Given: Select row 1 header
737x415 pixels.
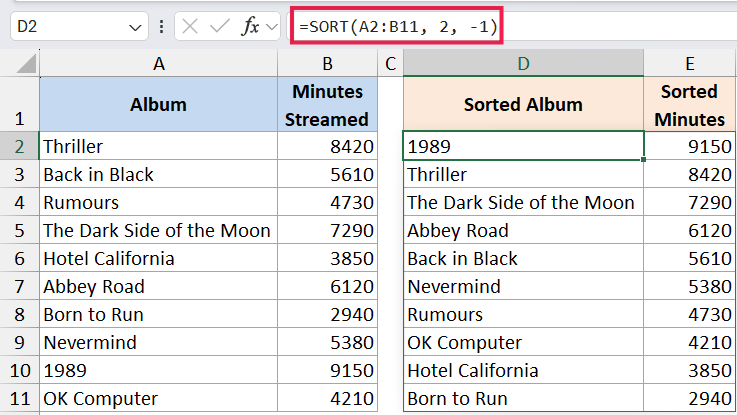Looking at the screenshot, I should (x=19, y=104).
